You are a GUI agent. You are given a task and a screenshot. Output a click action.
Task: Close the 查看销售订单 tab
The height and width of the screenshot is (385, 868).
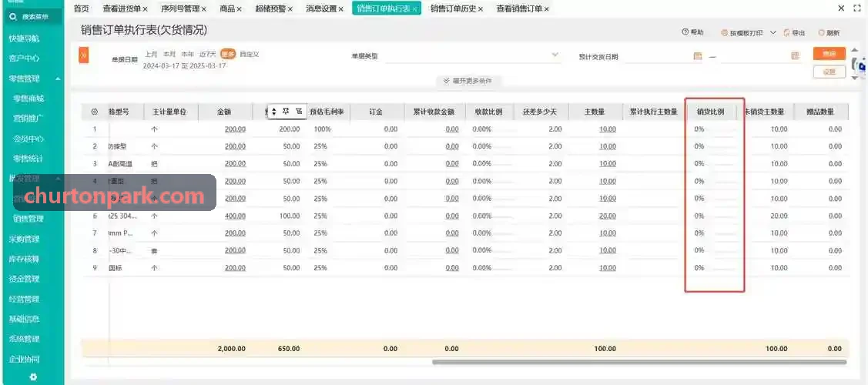pos(546,8)
